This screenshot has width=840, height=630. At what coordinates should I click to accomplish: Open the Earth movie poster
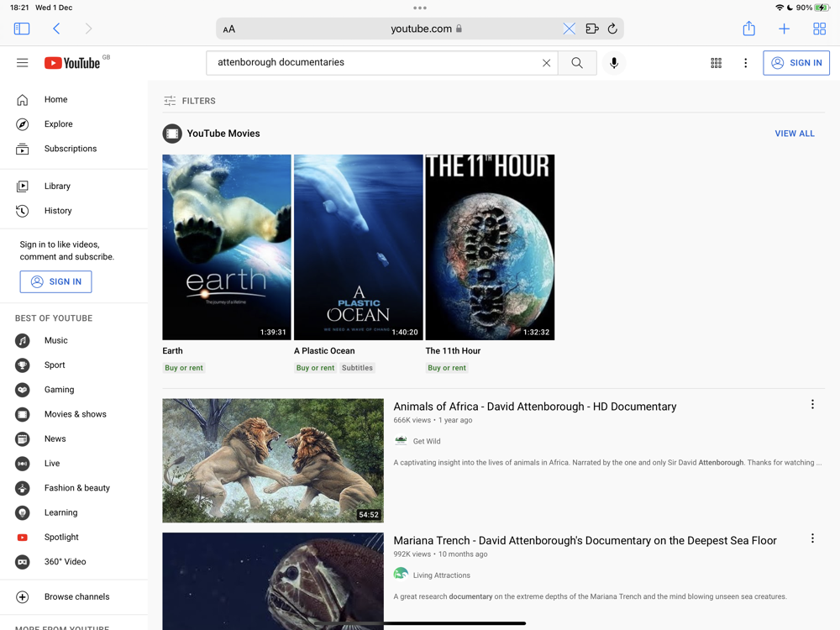click(227, 248)
